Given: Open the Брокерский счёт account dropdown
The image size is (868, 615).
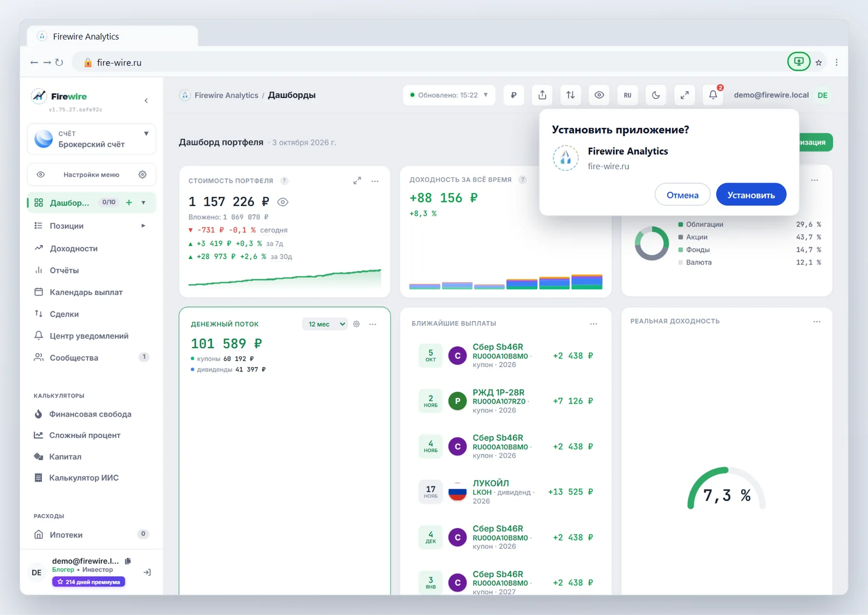Looking at the screenshot, I should coord(92,139).
